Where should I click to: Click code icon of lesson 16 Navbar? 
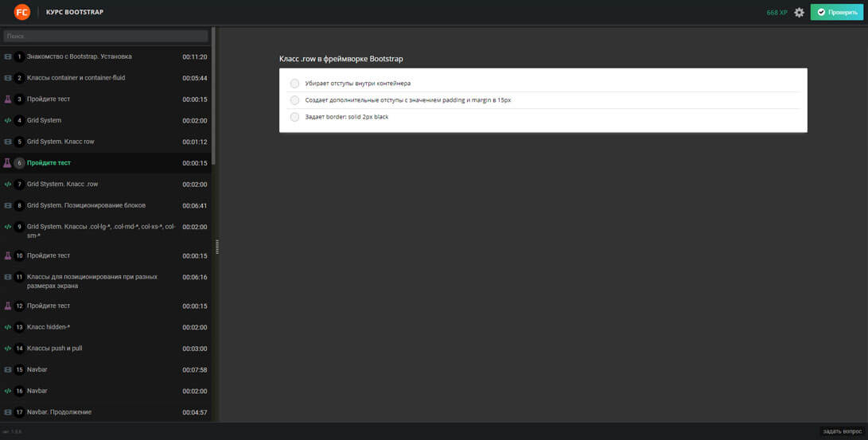(8, 391)
